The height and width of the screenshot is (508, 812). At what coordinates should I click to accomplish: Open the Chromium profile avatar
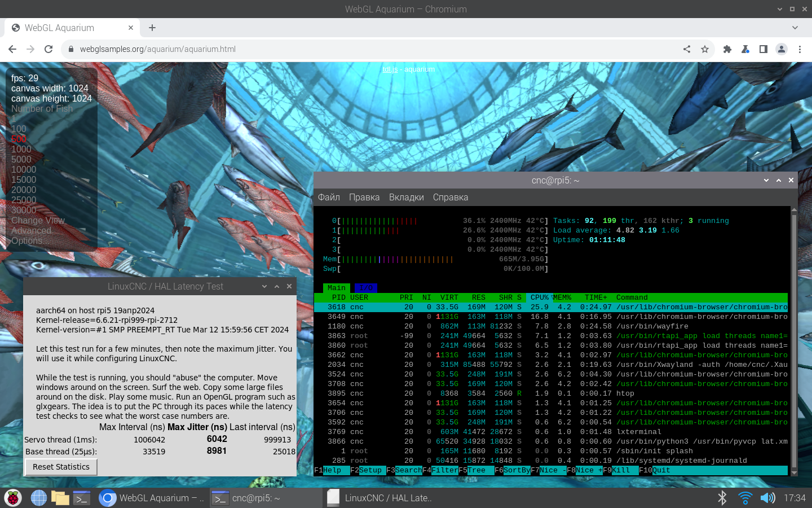[782, 49]
